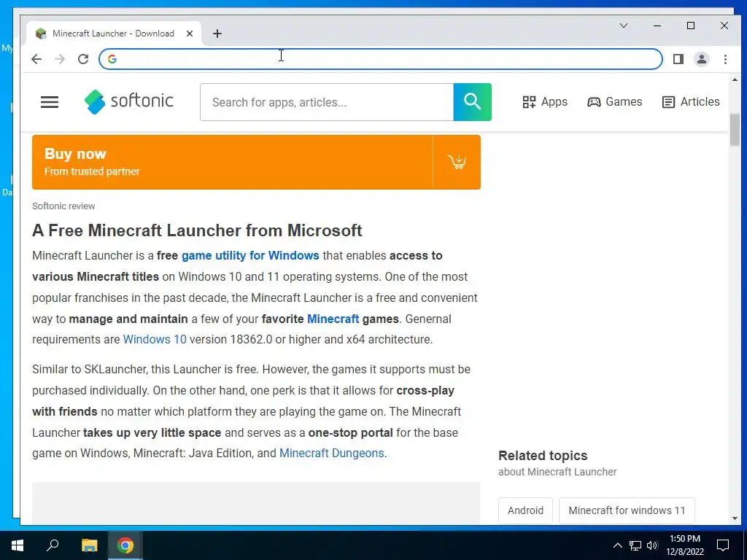
Task: Select the Minecraft for windows 11 tag
Action: (x=627, y=510)
